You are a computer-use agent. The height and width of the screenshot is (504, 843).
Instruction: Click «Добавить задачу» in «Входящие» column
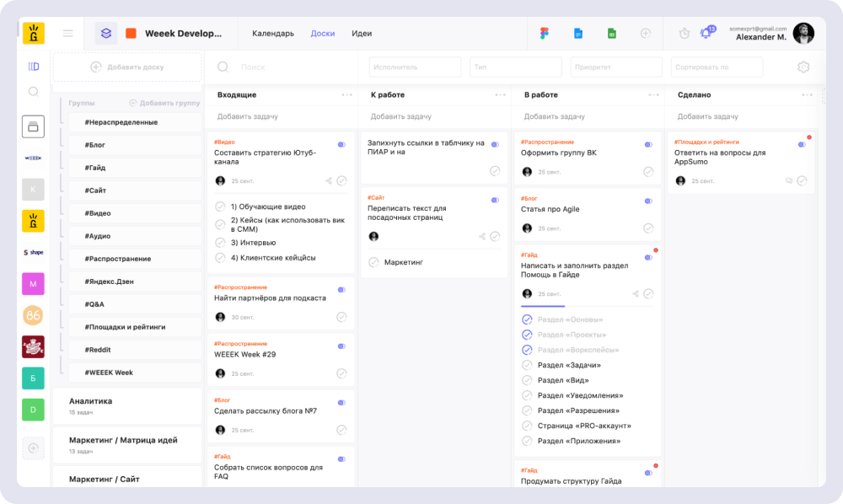248,116
